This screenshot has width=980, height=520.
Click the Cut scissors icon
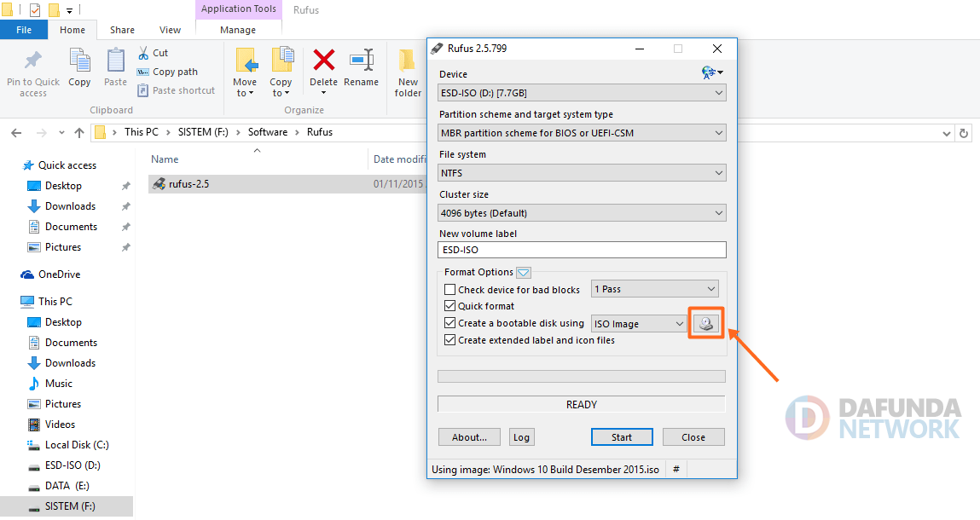point(142,53)
